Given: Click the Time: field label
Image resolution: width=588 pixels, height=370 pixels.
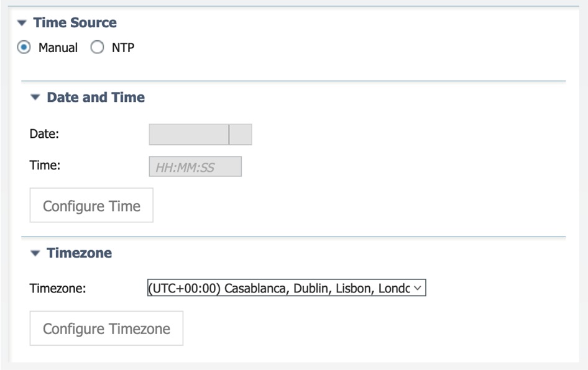Looking at the screenshot, I should click(x=44, y=165).
